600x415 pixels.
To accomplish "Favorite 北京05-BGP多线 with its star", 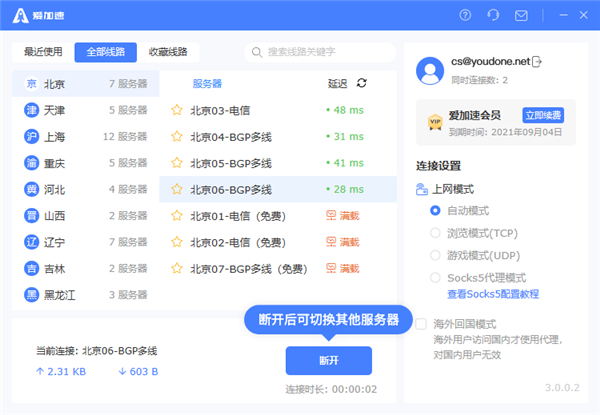I will click(x=177, y=163).
